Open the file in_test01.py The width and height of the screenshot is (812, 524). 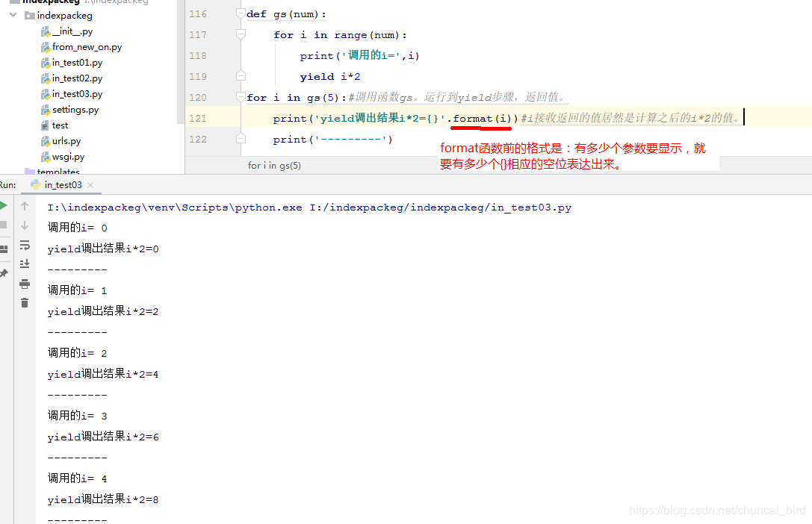(x=78, y=62)
